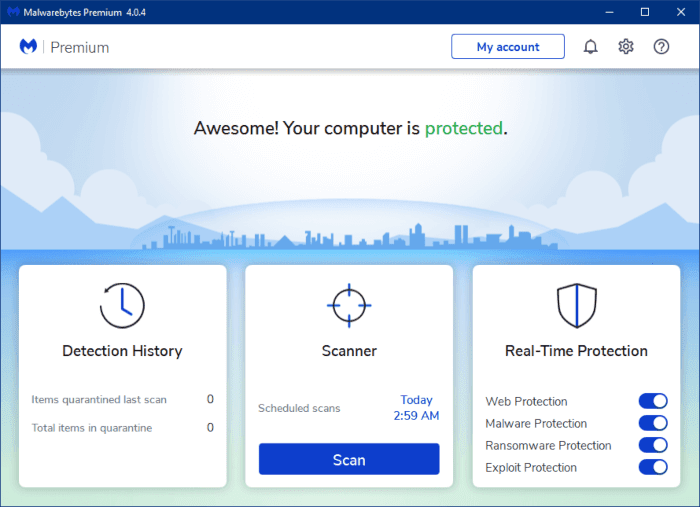Turn off the Malware Protection toggle
This screenshot has height=507, width=700.
[653, 423]
